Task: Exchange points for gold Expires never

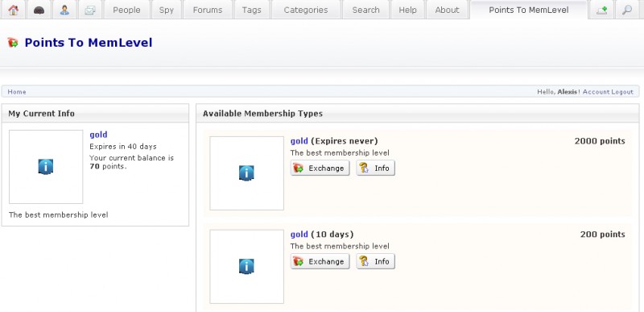Action: [320, 168]
